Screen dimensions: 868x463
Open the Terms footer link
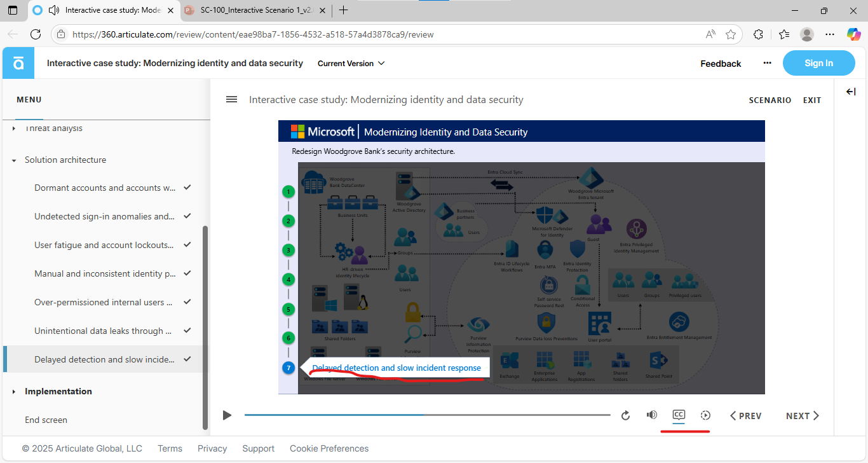point(170,448)
